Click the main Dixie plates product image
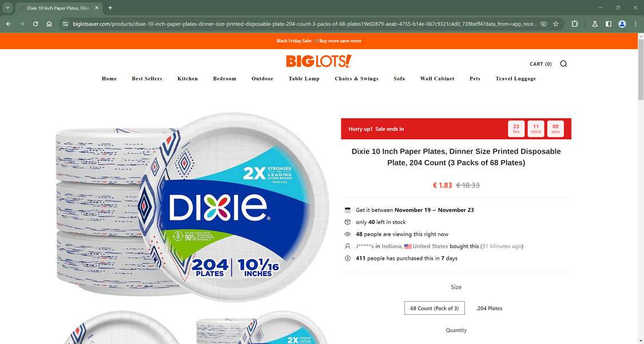This screenshot has height=344, width=644. point(192,207)
